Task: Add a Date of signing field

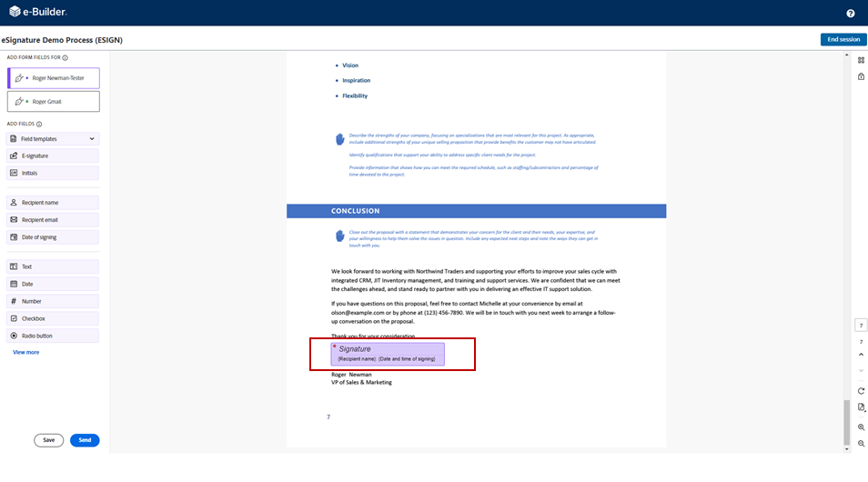Action: tap(53, 236)
